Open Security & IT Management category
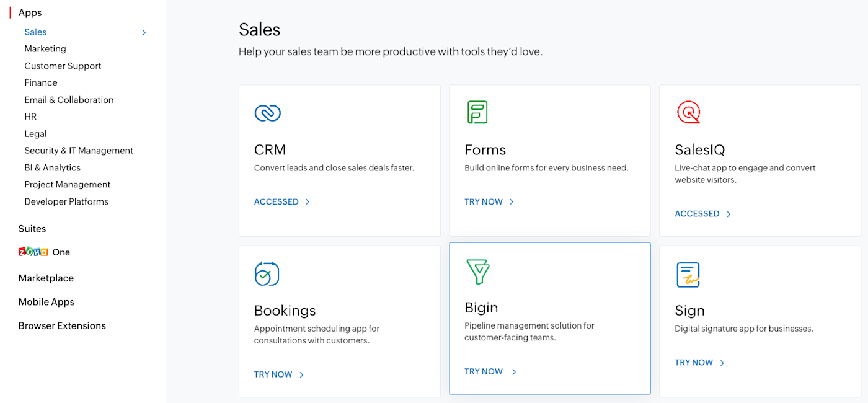 click(79, 151)
